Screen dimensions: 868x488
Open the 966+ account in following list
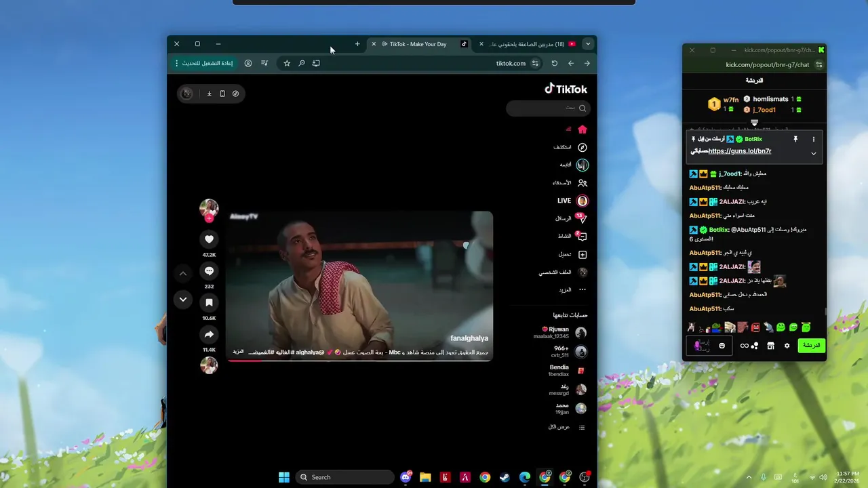click(569, 352)
